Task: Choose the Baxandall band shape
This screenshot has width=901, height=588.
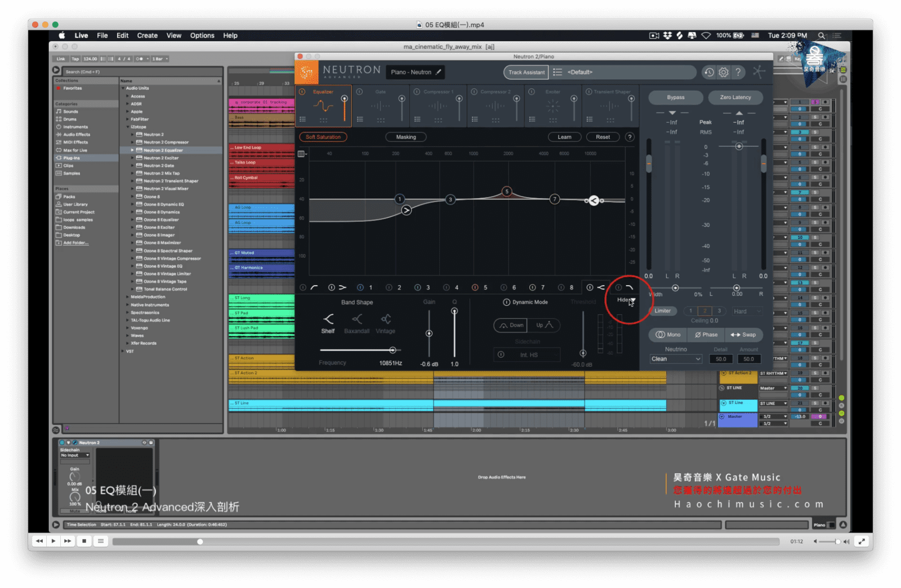Action: (357, 323)
